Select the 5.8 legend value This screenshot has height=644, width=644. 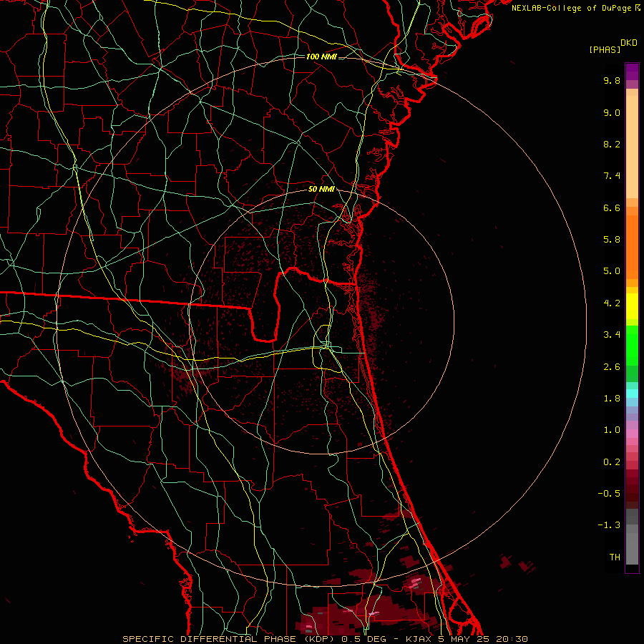[612, 240]
